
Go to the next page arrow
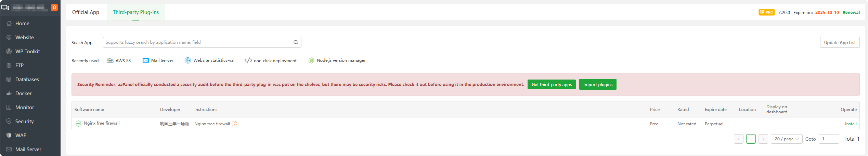[x=763, y=139]
